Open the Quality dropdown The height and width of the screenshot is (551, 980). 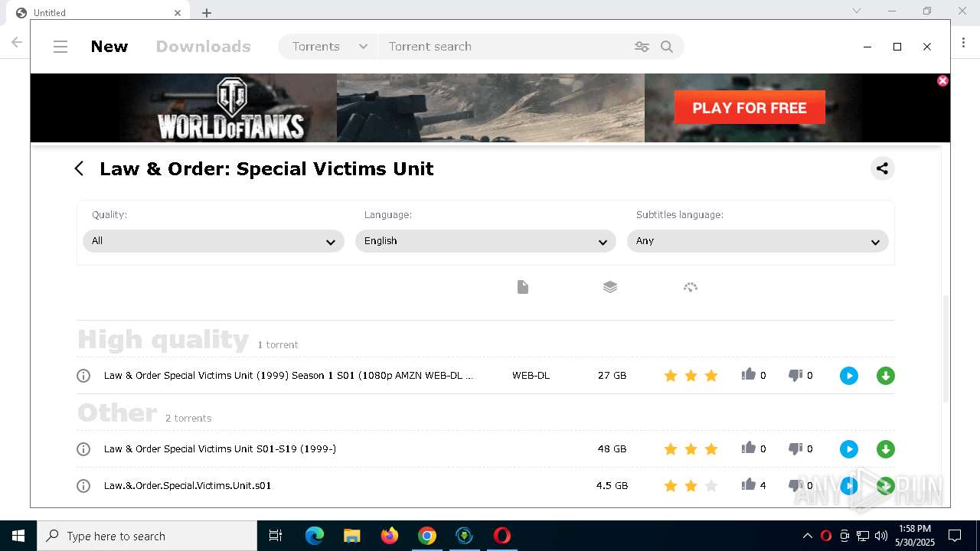[x=214, y=241]
